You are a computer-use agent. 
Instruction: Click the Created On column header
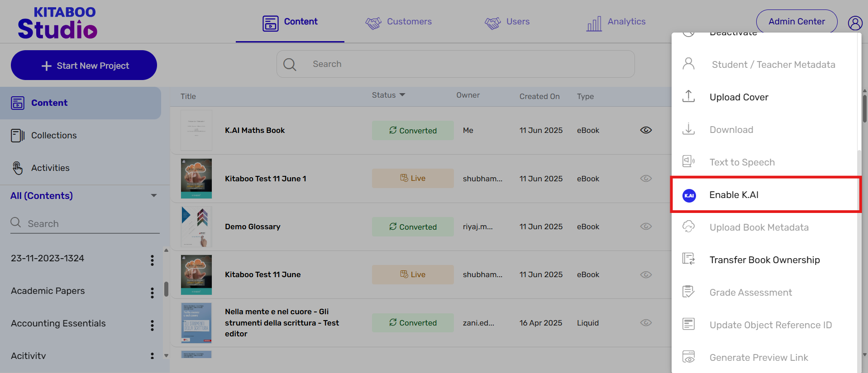(539, 96)
